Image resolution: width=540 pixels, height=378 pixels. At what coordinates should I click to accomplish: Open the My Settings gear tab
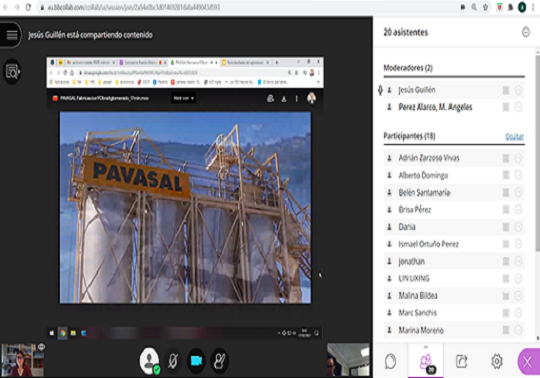point(497,361)
